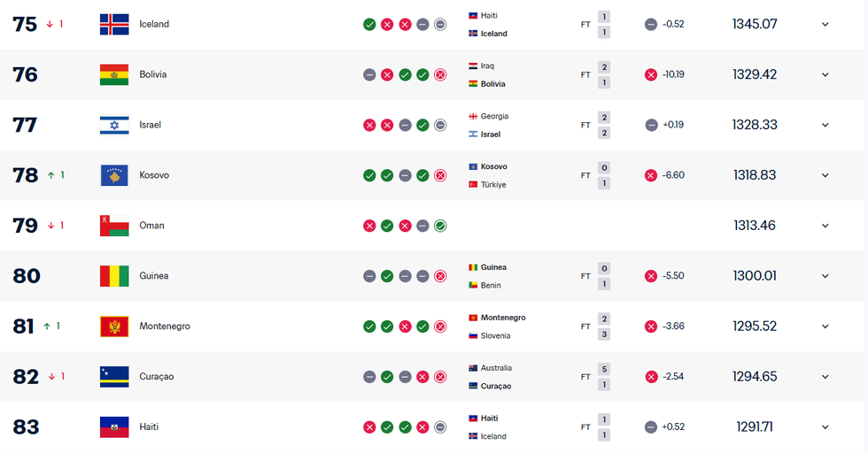Open the Montenegro team name link

pos(165,326)
